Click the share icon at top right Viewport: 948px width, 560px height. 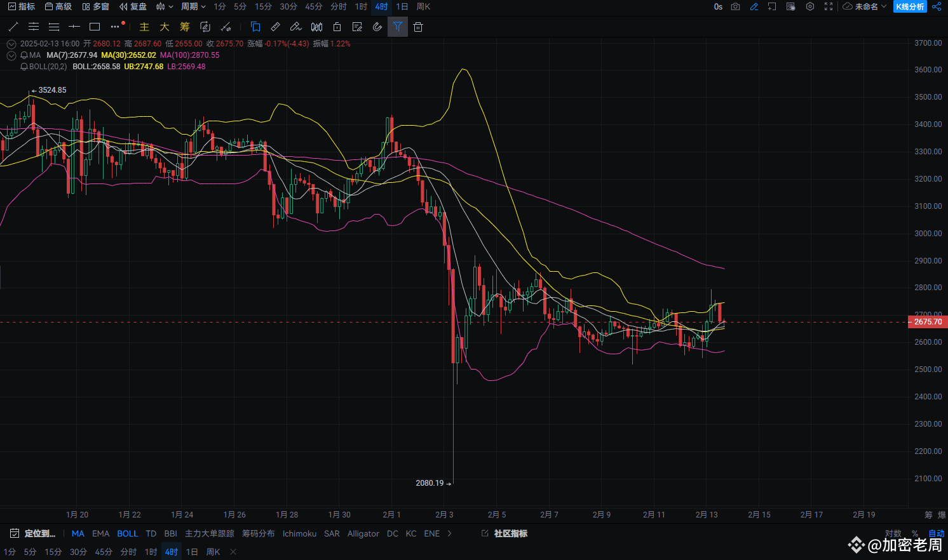(937, 6)
